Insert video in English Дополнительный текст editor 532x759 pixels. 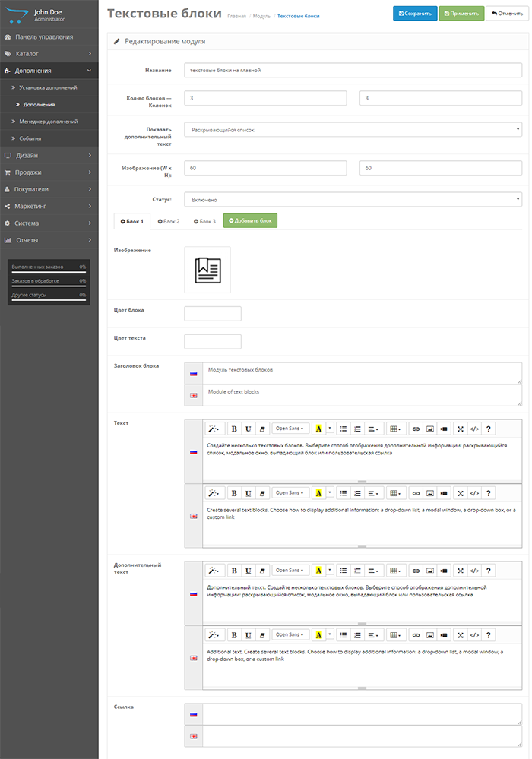[445, 634]
